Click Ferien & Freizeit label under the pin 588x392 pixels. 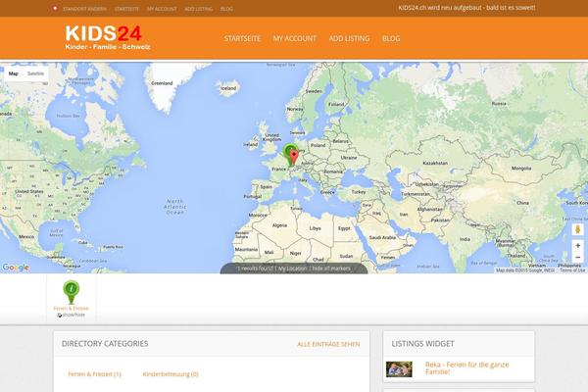pos(71,309)
